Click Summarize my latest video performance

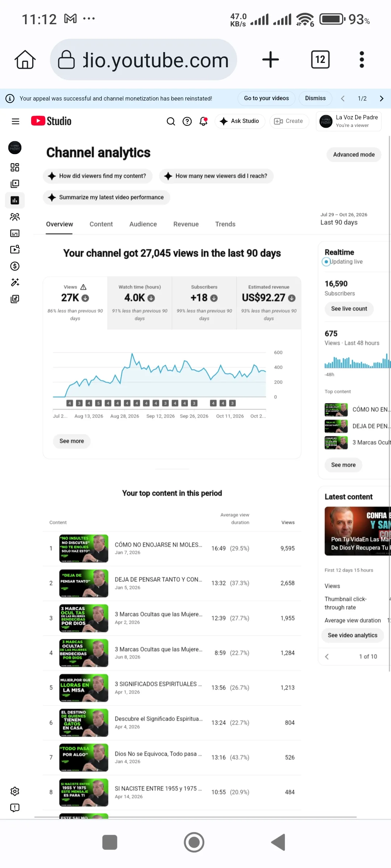106,197
